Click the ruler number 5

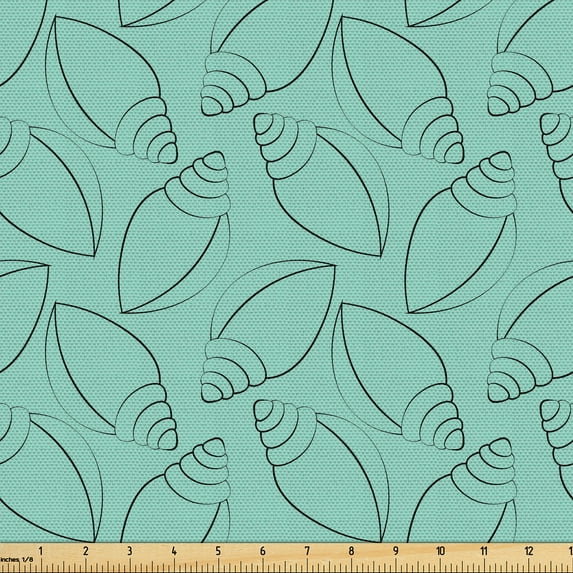point(218,551)
